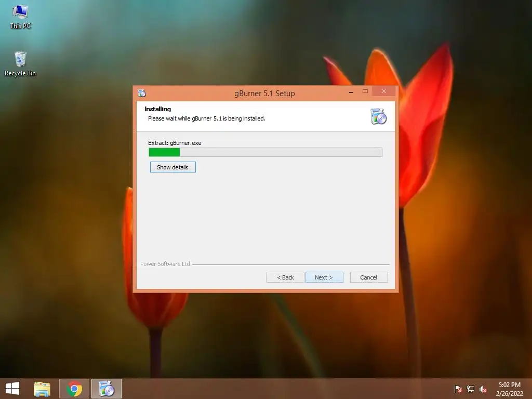This screenshot has width=532, height=399.
Task: Click the 'Installing' heading text
Action: click(158, 109)
